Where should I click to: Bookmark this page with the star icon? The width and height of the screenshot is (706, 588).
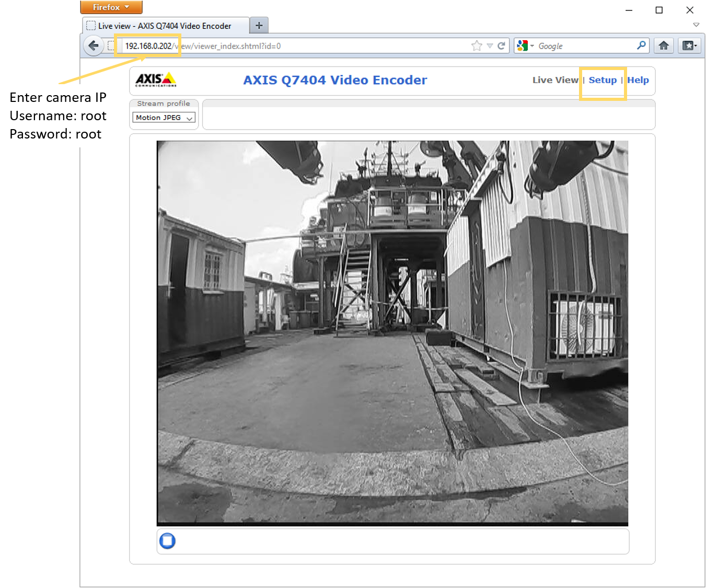(x=476, y=46)
